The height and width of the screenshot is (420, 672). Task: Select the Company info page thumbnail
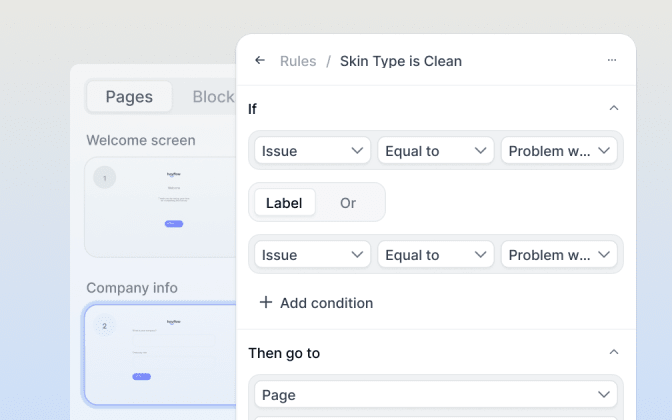pos(160,354)
